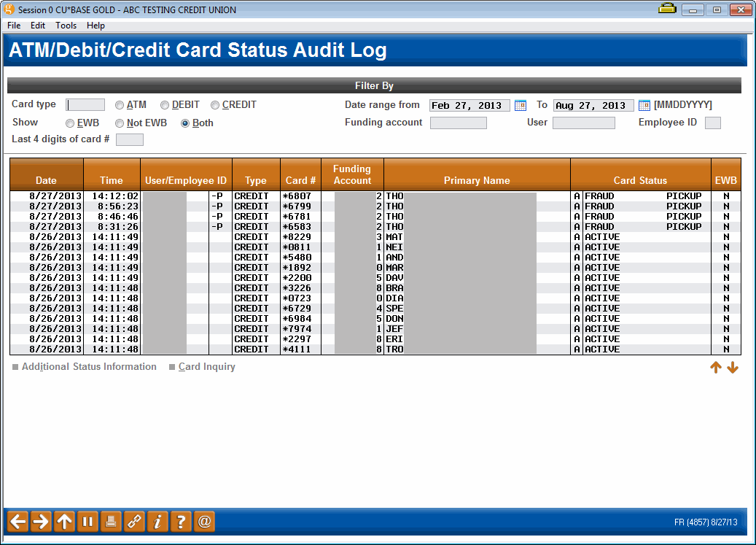
Task: Select the row with card *6799
Action: coord(375,206)
